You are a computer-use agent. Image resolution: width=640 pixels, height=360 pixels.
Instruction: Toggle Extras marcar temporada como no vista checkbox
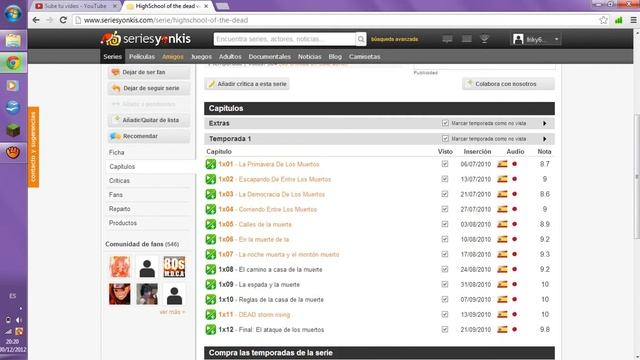[x=445, y=123]
